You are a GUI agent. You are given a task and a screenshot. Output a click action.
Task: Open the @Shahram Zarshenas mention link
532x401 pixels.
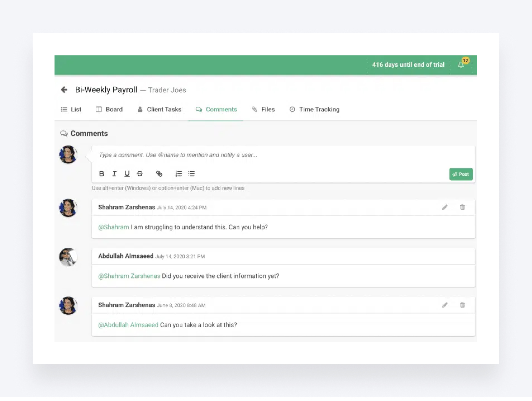click(x=129, y=276)
